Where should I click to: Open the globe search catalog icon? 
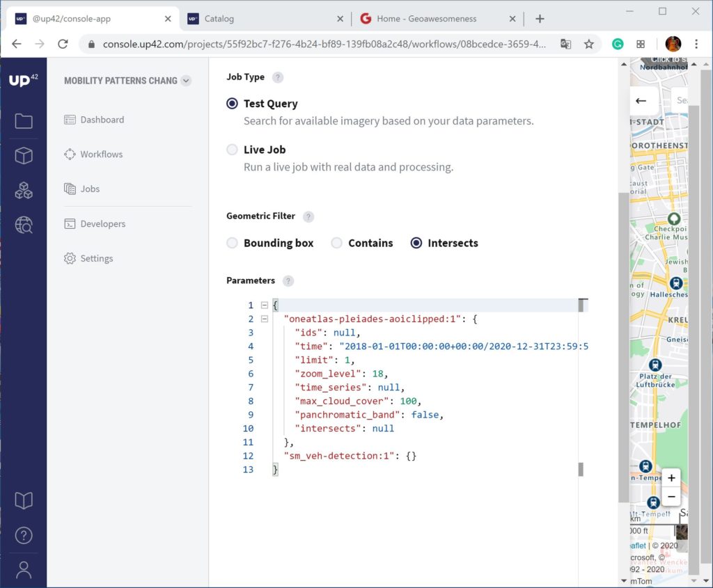pyautogui.click(x=24, y=225)
